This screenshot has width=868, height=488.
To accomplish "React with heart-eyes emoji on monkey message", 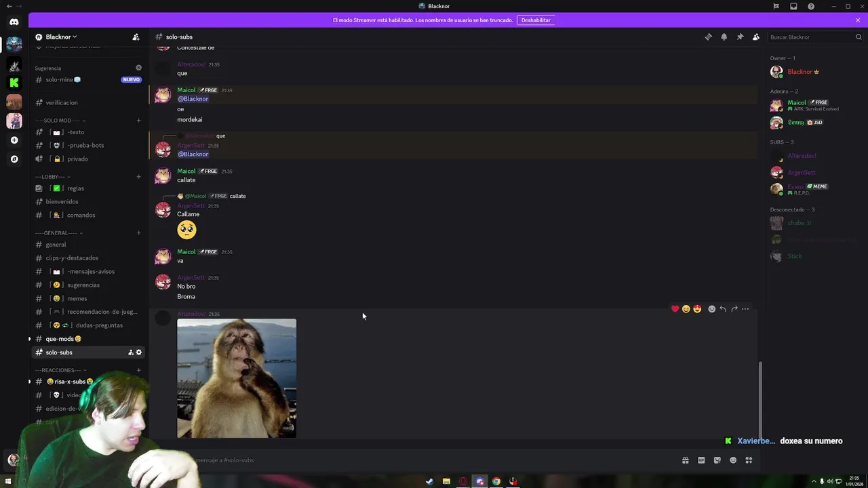I will pyautogui.click(x=697, y=309).
